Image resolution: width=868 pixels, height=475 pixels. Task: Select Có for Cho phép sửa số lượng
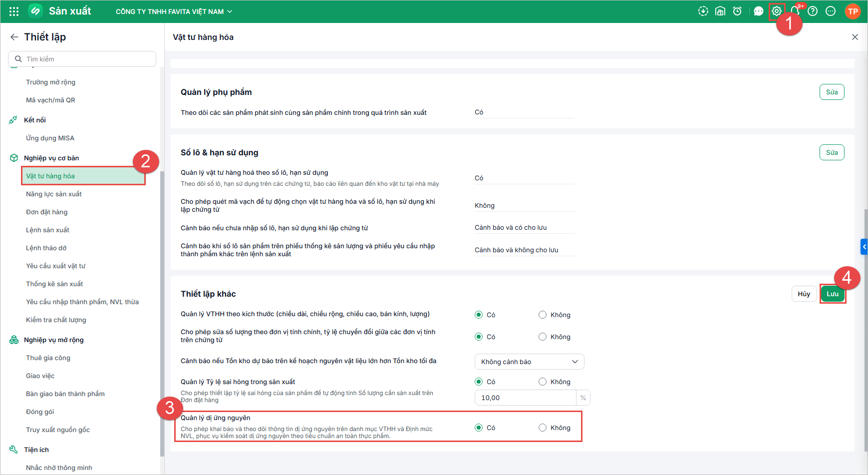479,337
